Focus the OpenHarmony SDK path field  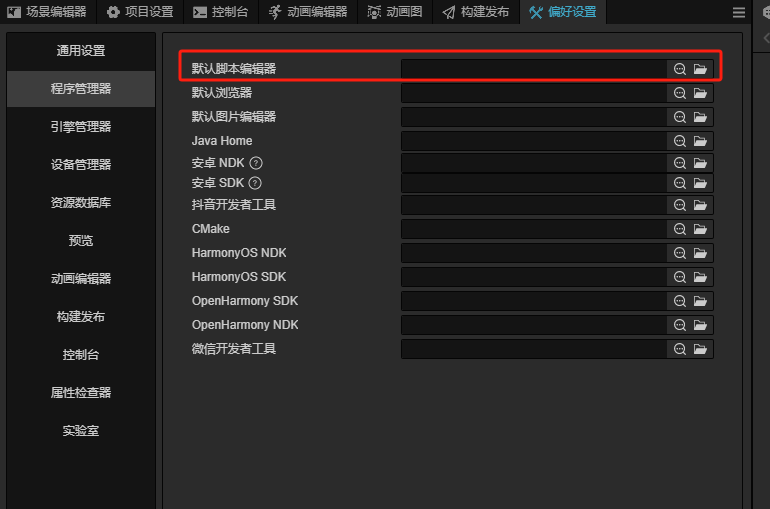(x=534, y=301)
